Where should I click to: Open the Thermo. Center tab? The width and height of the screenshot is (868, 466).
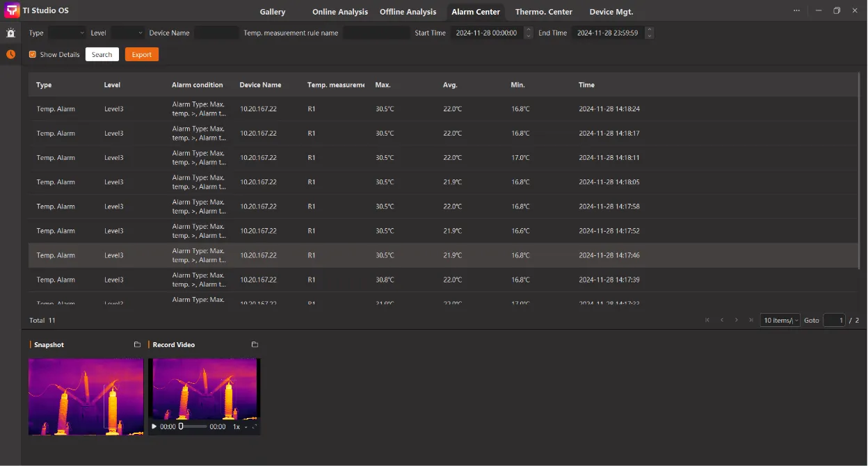coord(543,12)
